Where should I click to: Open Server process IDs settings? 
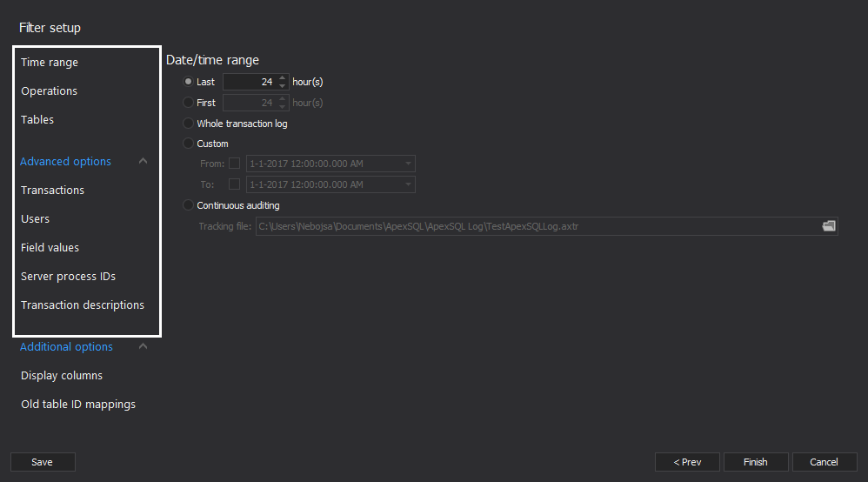[68, 277]
